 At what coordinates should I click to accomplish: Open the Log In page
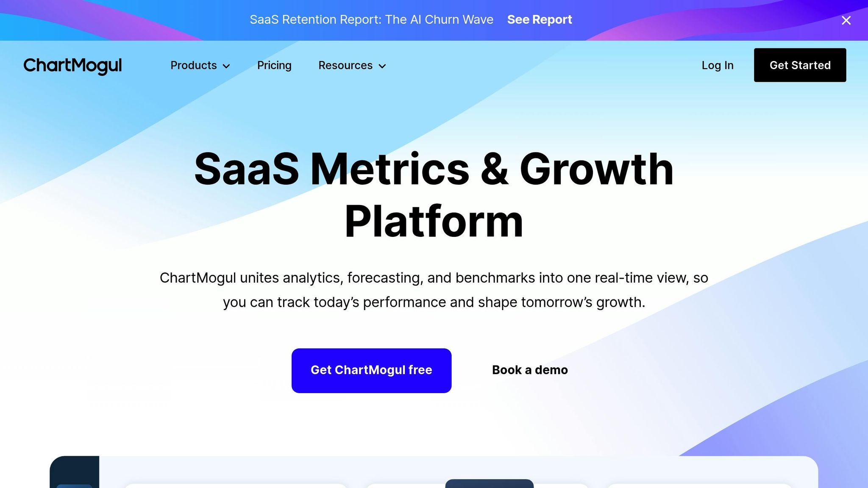point(717,66)
